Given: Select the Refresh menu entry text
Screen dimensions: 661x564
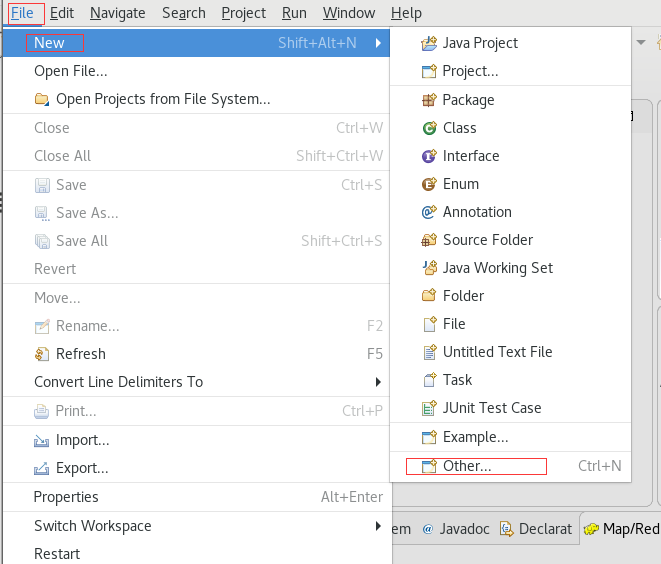Looking at the screenshot, I should pyautogui.click(x=81, y=354).
